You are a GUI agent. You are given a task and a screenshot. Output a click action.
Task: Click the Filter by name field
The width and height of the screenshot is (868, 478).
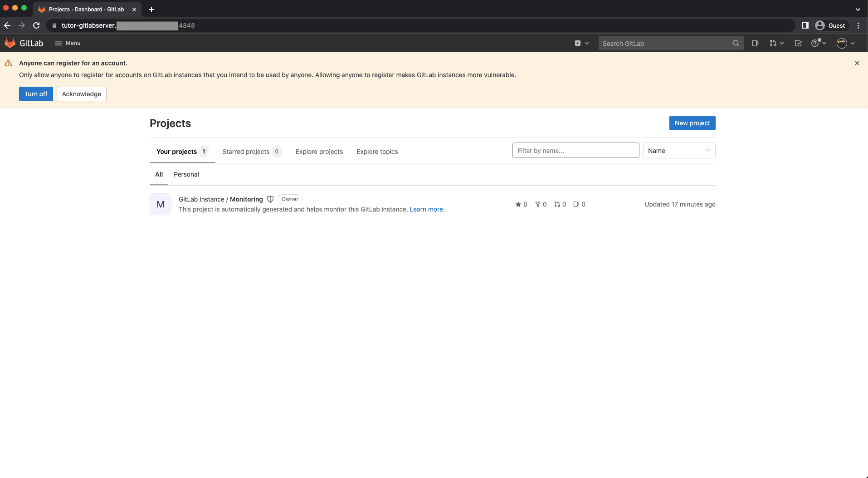pyautogui.click(x=575, y=150)
